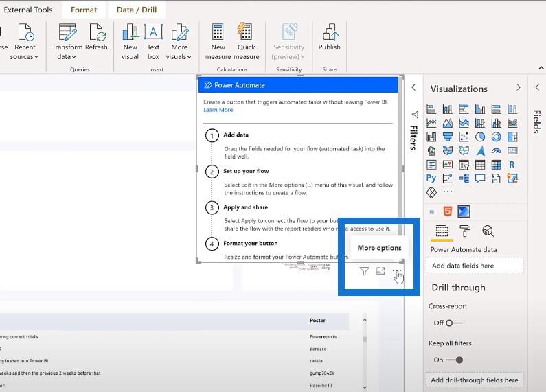Select the Q&A speech bubble visual

pos(480,178)
